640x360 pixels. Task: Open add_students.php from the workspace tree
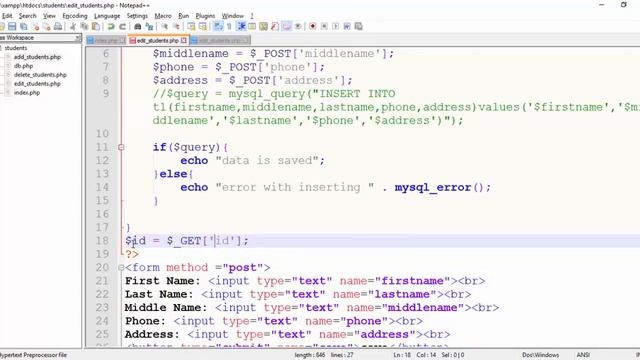point(37,57)
